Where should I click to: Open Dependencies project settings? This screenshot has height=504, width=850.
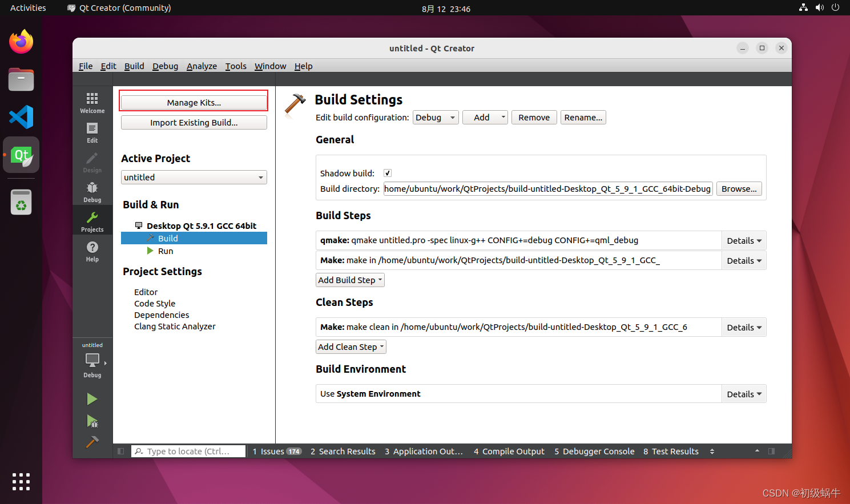[x=162, y=315]
